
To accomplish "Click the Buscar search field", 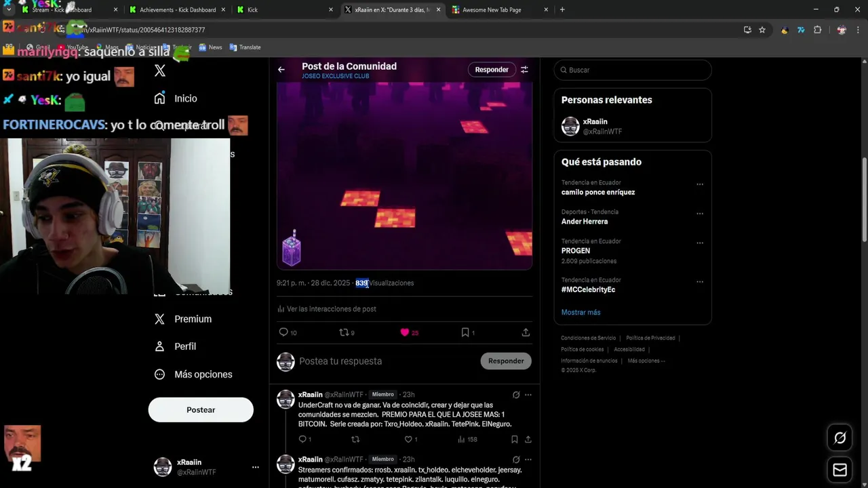I will [x=633, y=70].
